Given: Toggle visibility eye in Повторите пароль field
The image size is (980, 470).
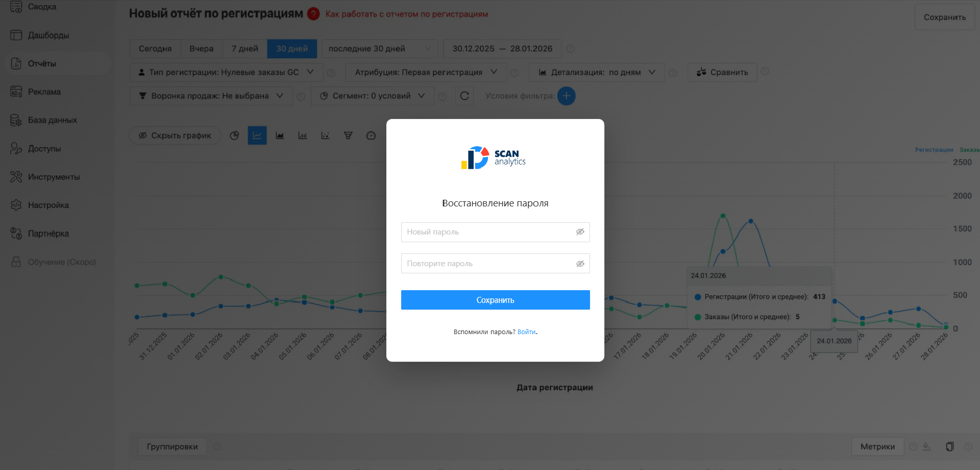Looking at the screenshot, I should [580, 264].
